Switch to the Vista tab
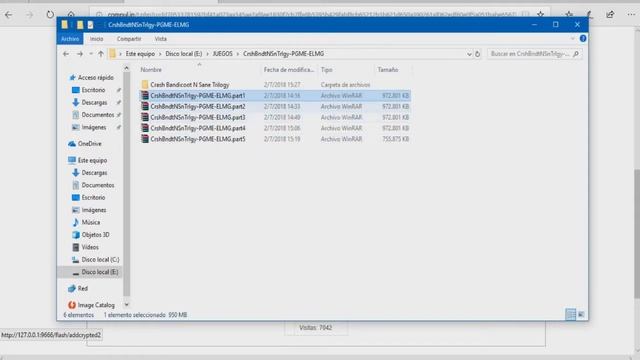This screenshot has width=640, height=360. point(160,39)
